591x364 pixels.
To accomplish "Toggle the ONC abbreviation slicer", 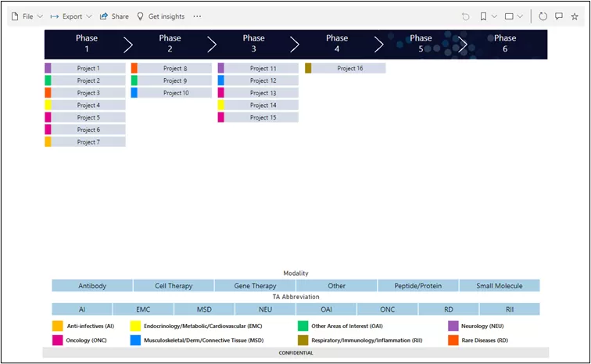I will pos(388,309).
